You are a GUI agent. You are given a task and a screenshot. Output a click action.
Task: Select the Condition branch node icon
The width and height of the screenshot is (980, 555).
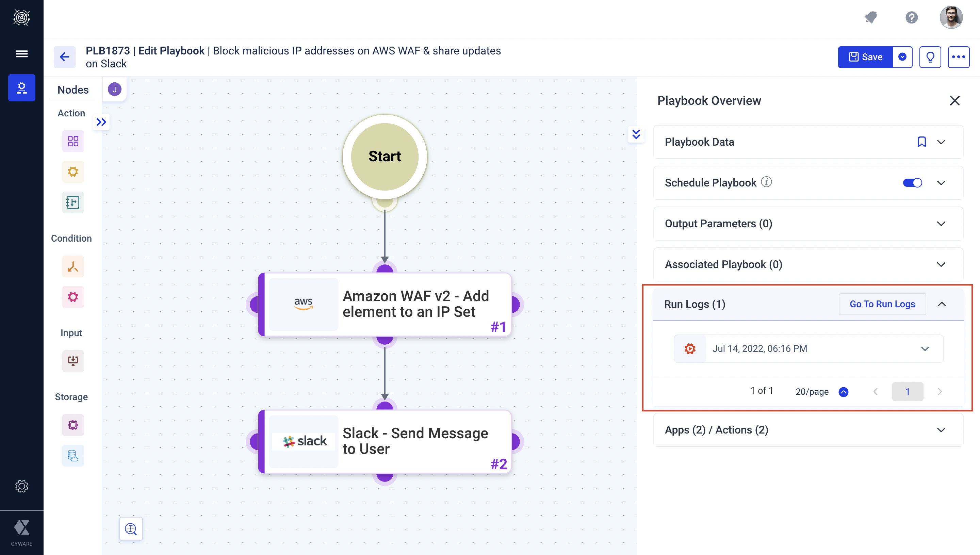click(x=73, y=266)
